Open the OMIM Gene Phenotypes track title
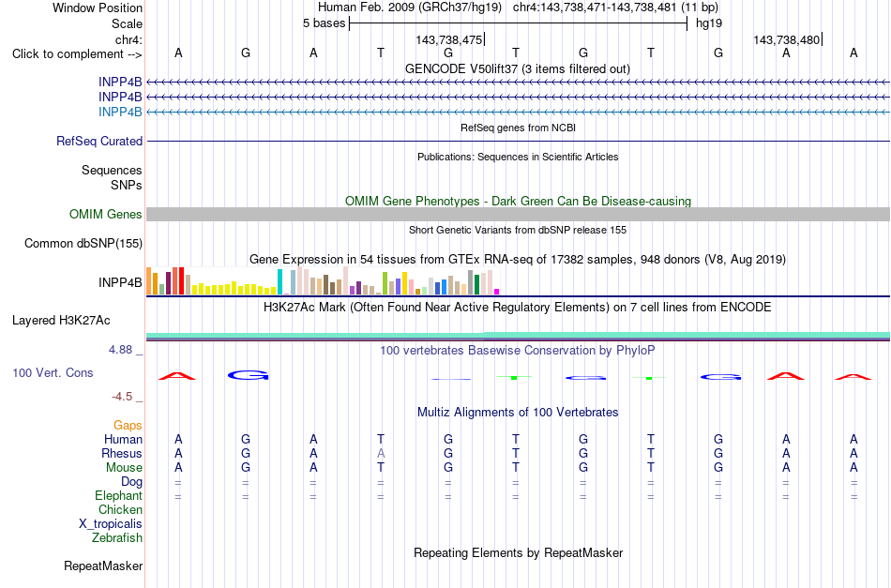This screenshot has width=891, height=588. click(518, 201)
